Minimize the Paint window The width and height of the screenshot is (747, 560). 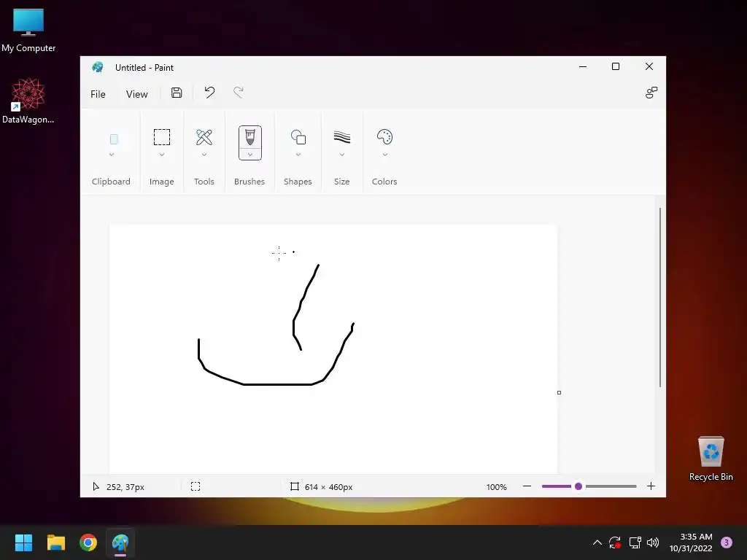tap(583, 66)
